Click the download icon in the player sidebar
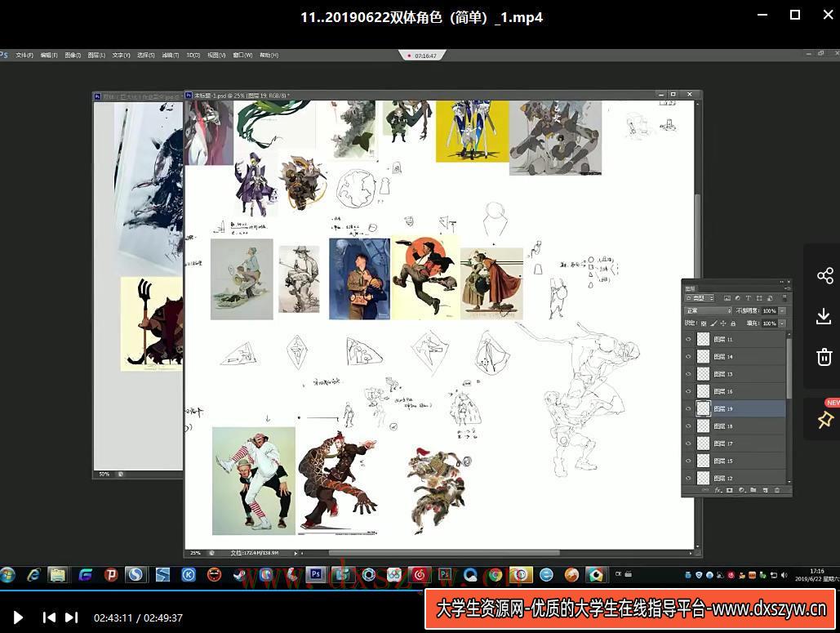 coord(824,316)
